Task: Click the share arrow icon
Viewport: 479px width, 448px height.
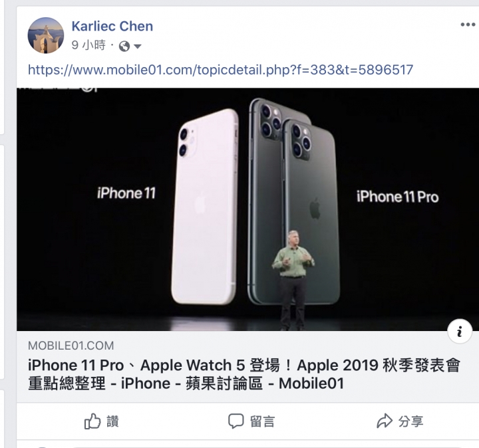Action: (x=385, y=421)
